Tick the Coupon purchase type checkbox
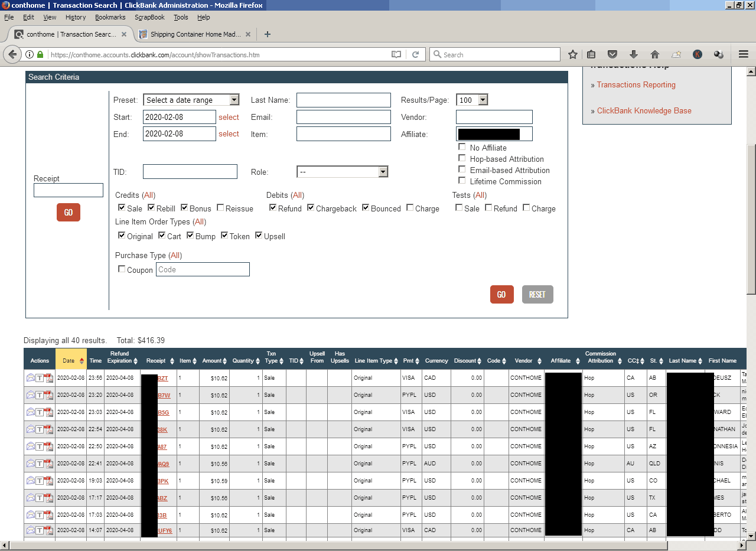 click(x=122, y=269)
